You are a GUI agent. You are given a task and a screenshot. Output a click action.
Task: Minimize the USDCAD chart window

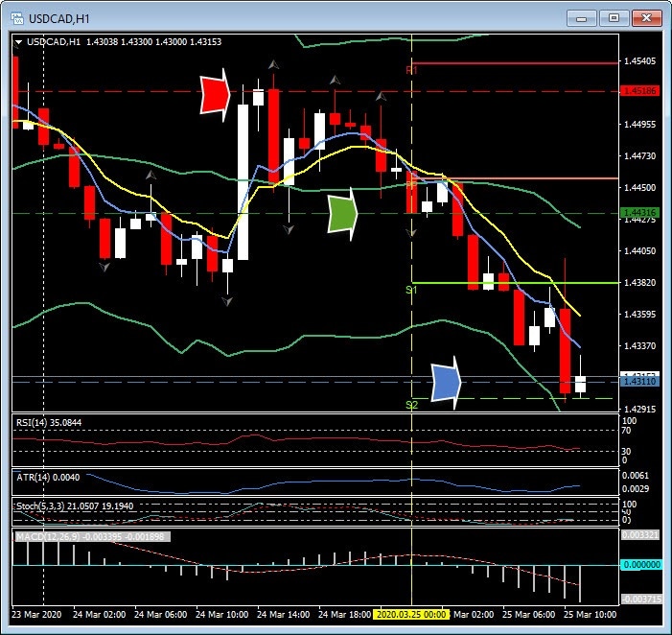(x=581, y=18)
